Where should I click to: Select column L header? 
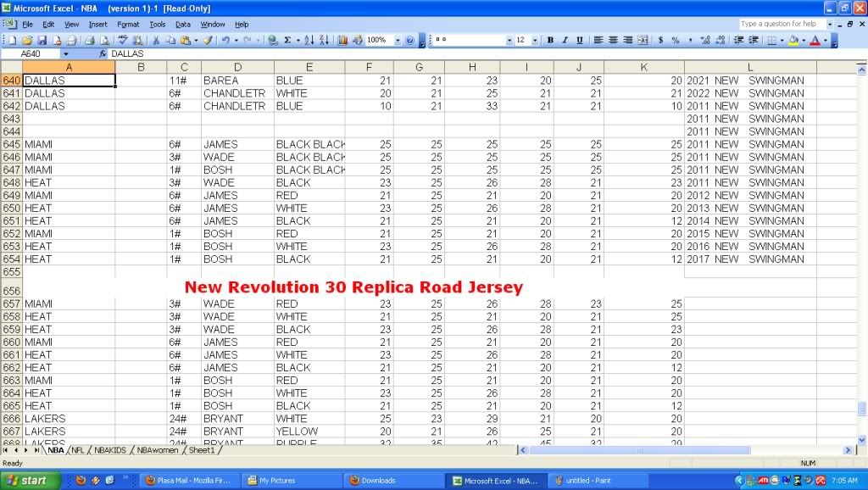(750, 67)
